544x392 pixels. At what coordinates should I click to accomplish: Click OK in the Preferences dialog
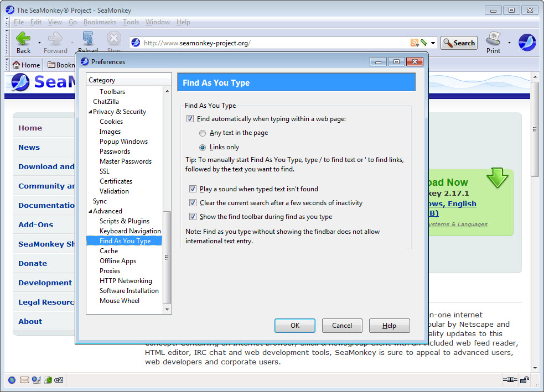[x=295, y=326]
